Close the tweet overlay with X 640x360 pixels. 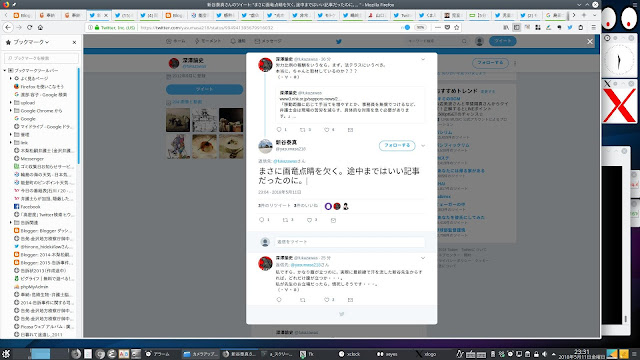(x=590, y=42)
